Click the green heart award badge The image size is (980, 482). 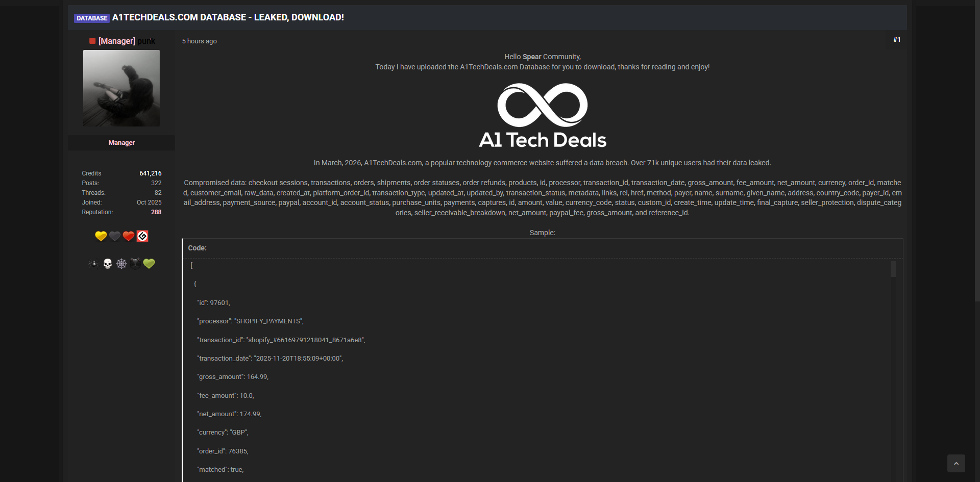click(x=149, y=264)
